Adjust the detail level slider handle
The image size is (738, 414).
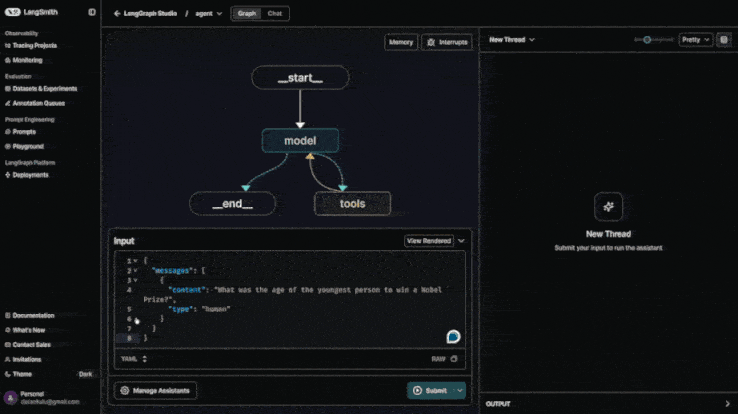point(647,40)
